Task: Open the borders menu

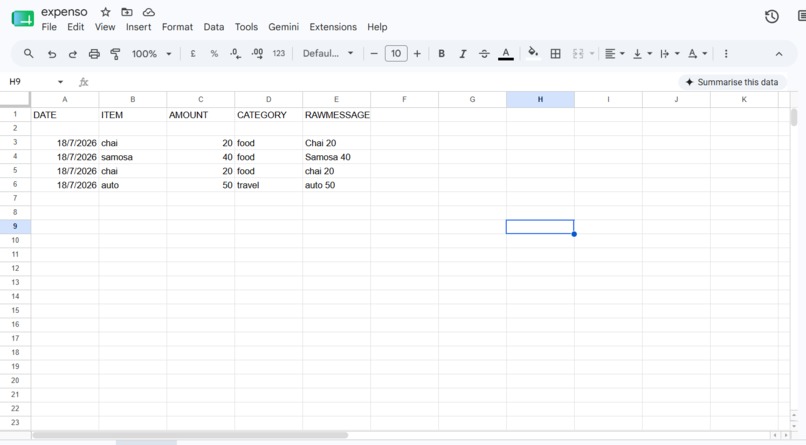Action: (x=555, y=53)
